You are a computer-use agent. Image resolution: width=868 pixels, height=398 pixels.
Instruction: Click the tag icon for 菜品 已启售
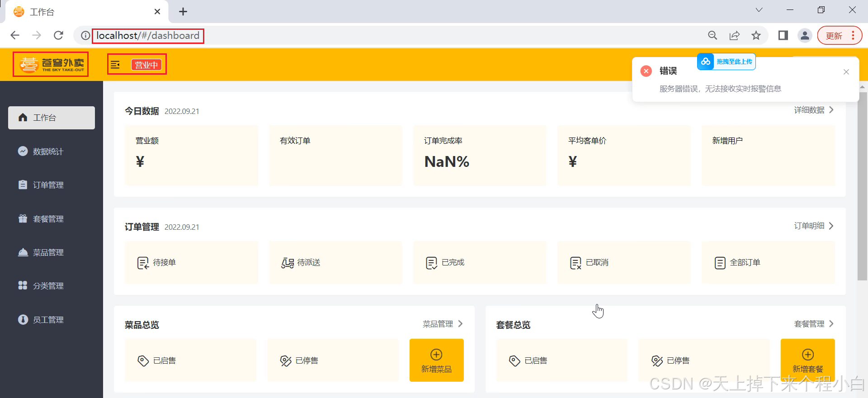(143, 360)
